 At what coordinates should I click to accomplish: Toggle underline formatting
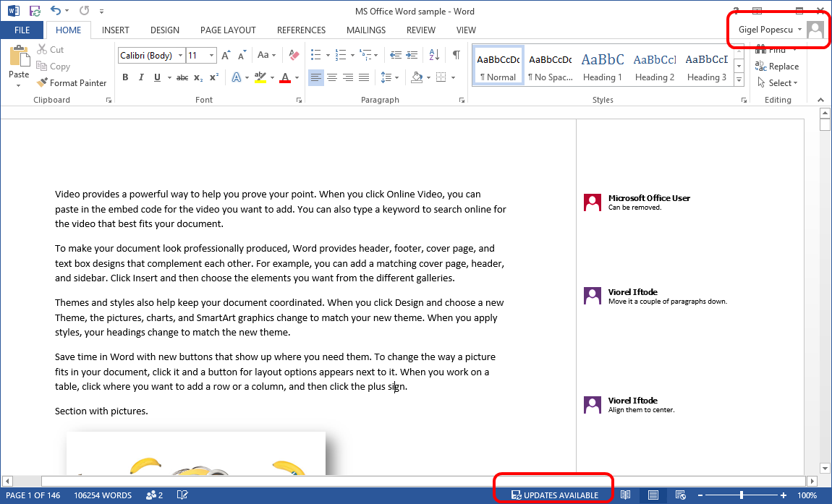(x=157, y=77)
